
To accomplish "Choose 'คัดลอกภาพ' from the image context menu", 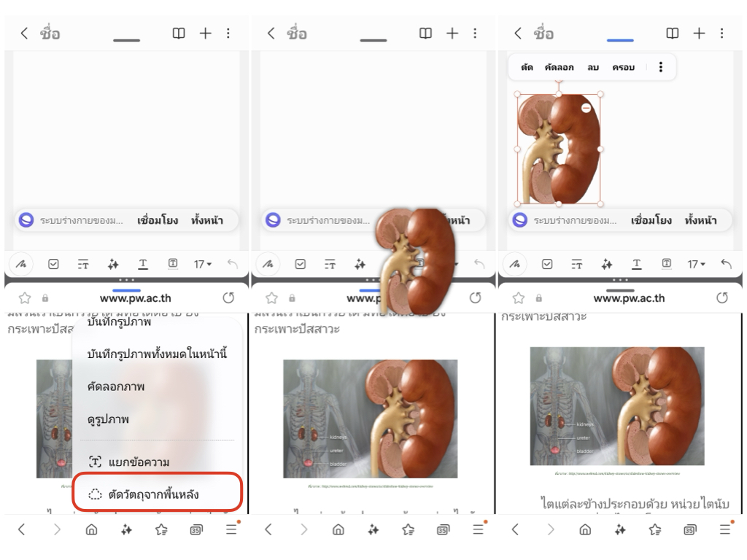I will tap(115, 386).
